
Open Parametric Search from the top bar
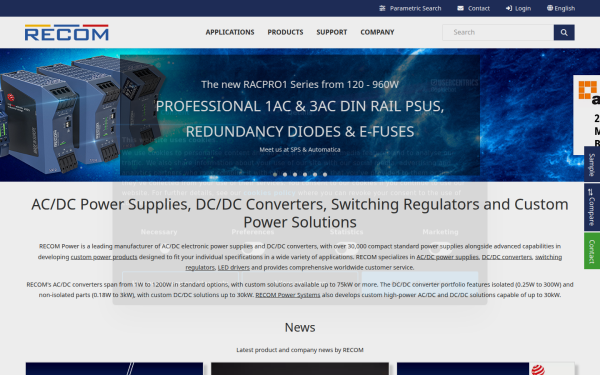pos(410,8)
